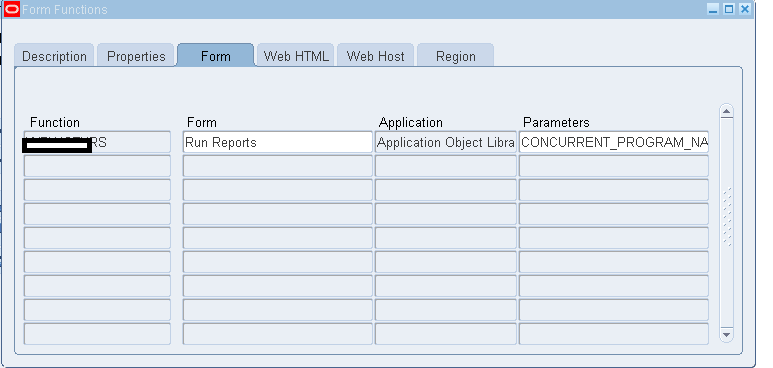The image size is (773, 368).
Task: Click the last row Application field
Action: (x=446, y=334)
